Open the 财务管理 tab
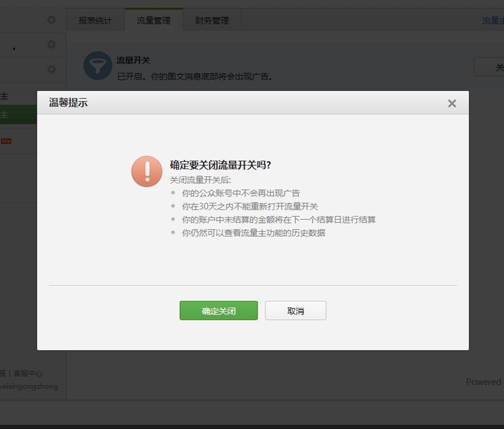The image size is (504, 429). [212, 20]
